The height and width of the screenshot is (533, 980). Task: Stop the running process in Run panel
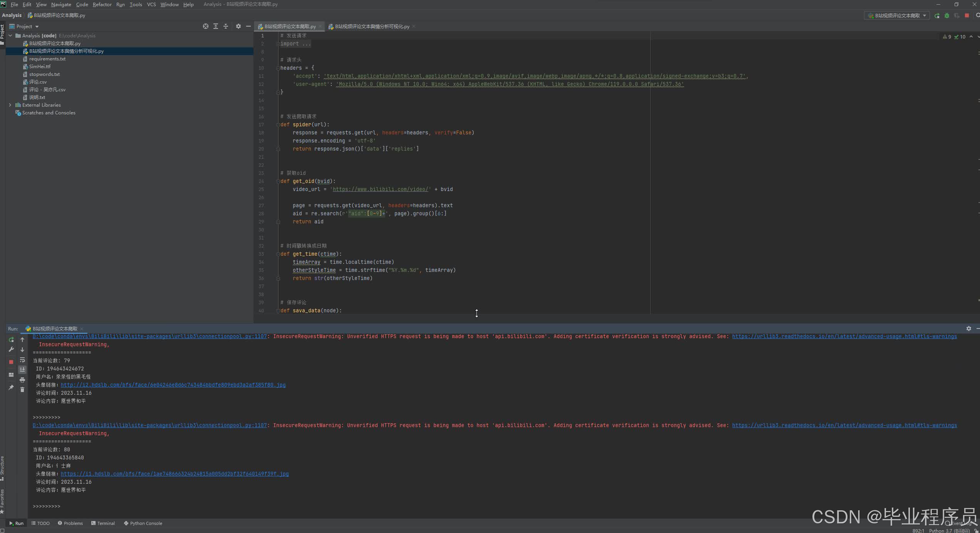[11, 362]
